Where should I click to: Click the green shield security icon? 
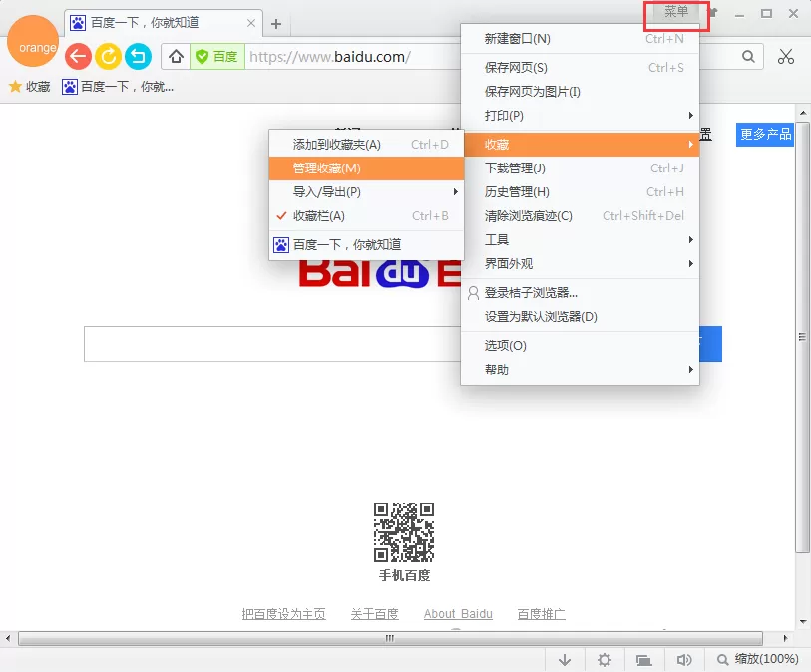[203, 57]
